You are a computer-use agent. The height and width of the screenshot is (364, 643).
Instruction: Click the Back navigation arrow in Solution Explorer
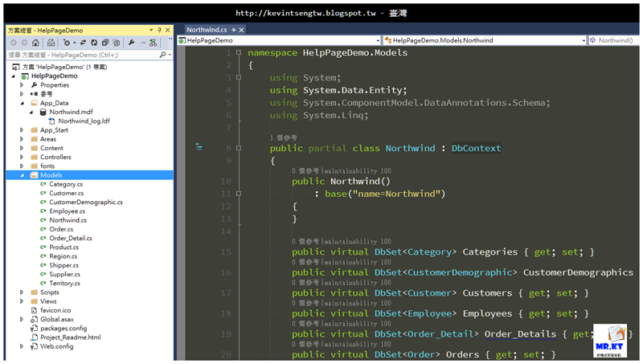tap(13, 43)
